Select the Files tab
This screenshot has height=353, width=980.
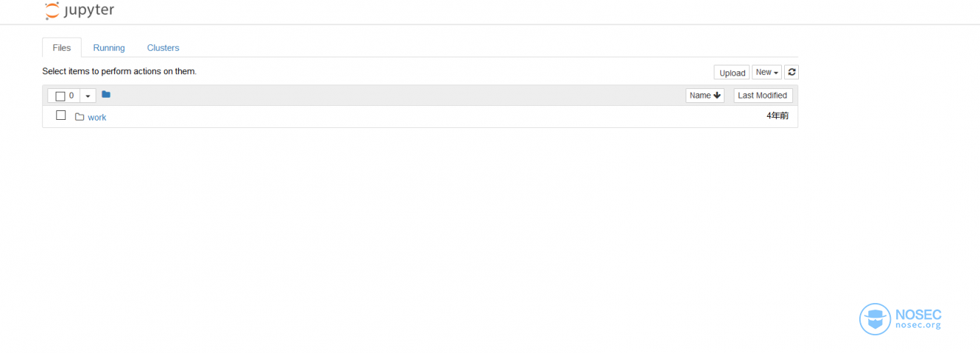62,48
